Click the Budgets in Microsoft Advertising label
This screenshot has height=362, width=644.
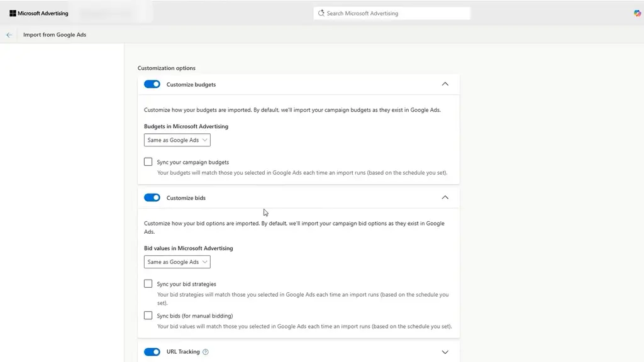[186, 126]
